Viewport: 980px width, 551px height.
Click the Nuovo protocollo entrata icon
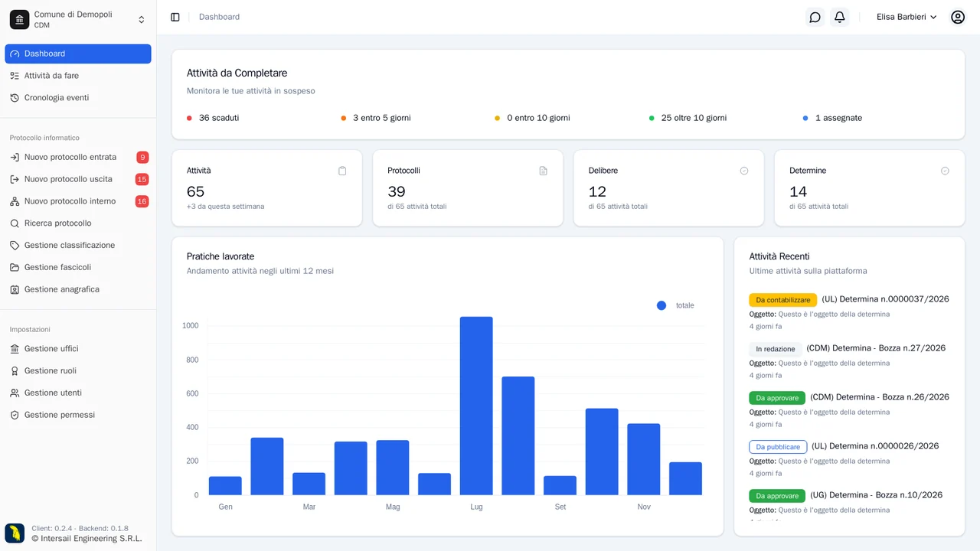15,157
